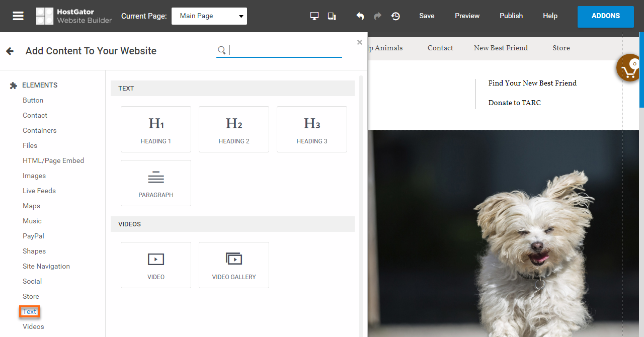Click the Publish button

pos(511,16)
